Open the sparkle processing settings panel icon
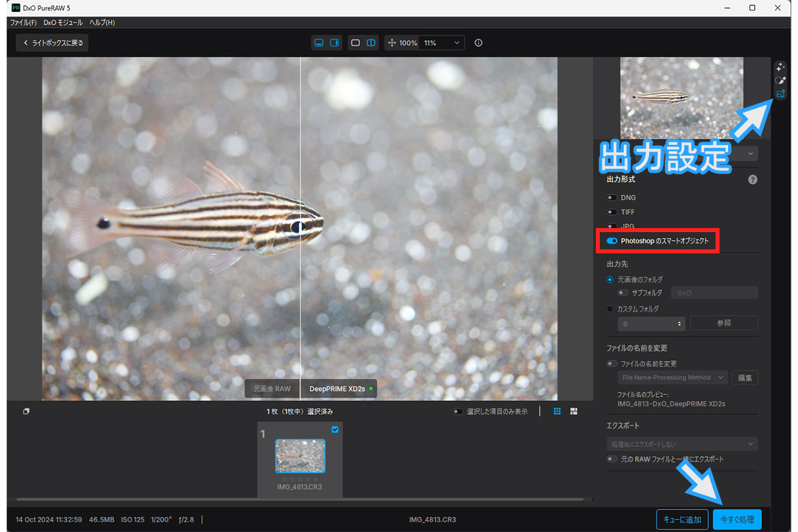 coord(781,66)
